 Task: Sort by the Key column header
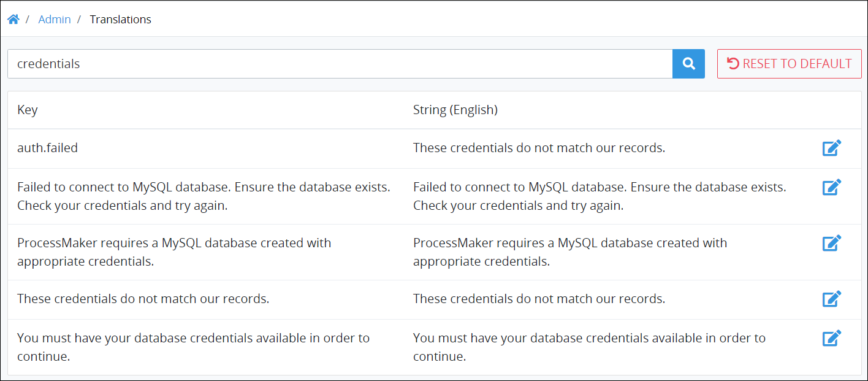(x=28, y=110)
